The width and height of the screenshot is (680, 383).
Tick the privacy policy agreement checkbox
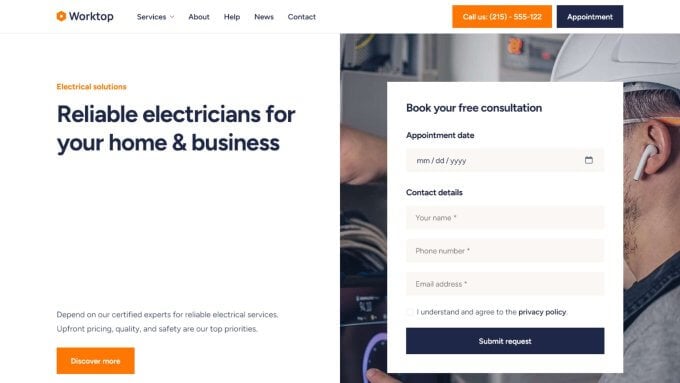point(410,312)
